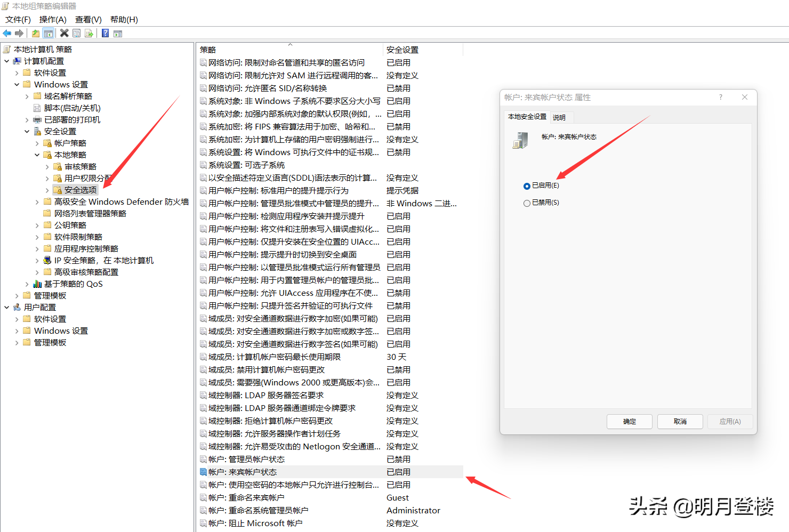
Task: Click the gray Forward arrow in toolbar
Action: pos(19,33)
